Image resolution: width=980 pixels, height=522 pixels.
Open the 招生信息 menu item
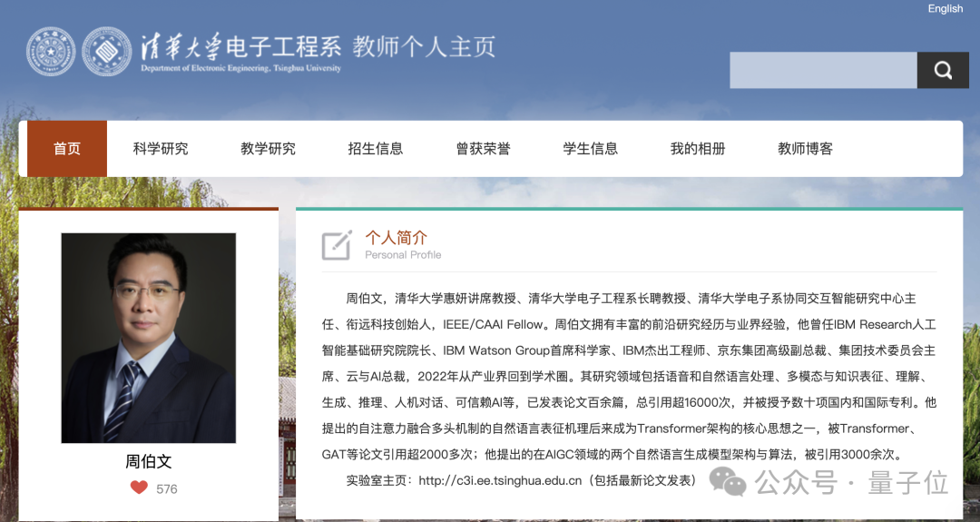coord(376,149)
